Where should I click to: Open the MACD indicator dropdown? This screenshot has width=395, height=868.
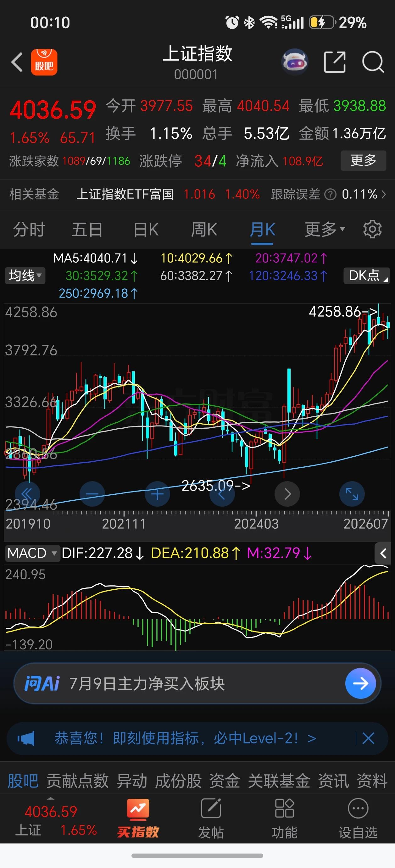click(32, 553)
